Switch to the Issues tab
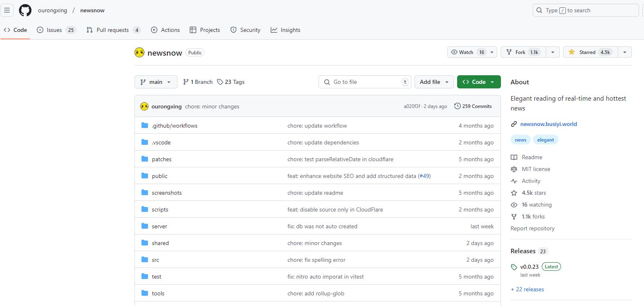 [x=54, y=30]
